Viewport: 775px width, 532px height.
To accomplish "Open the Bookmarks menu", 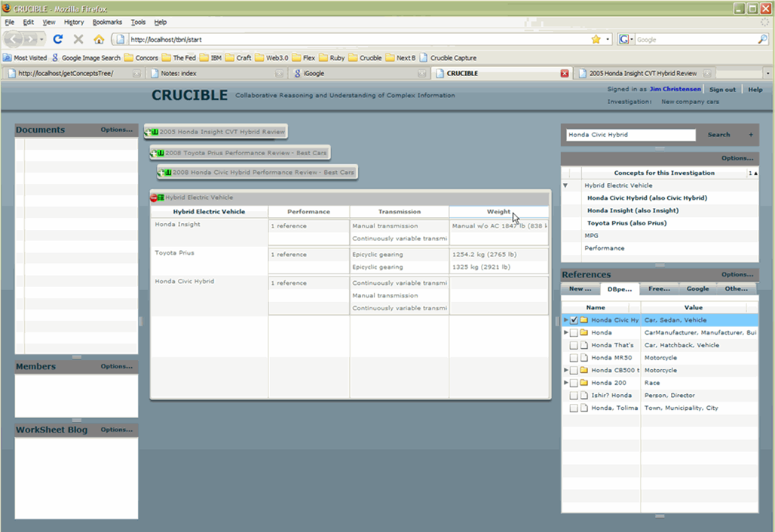I will tap(107, 22).
